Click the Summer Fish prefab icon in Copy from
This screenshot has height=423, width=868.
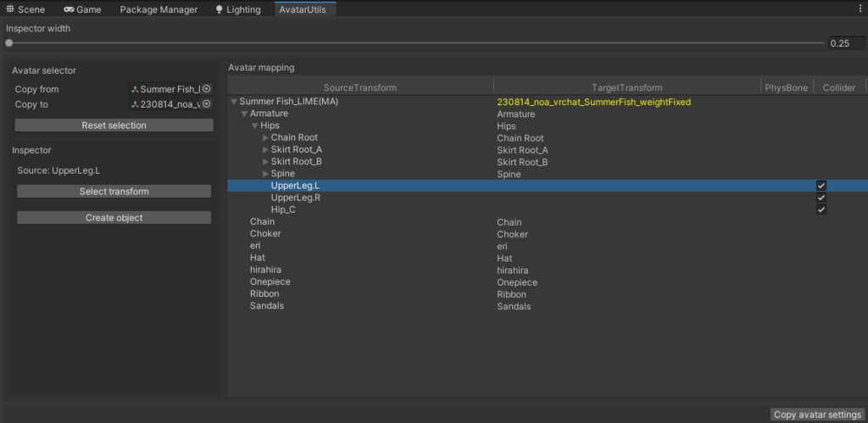pos(135,89)
